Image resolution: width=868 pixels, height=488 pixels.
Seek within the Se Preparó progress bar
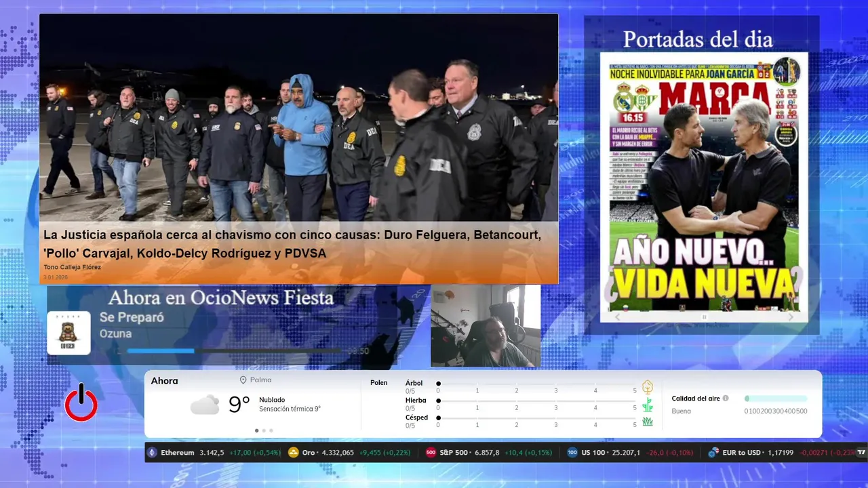coord(235,351)
